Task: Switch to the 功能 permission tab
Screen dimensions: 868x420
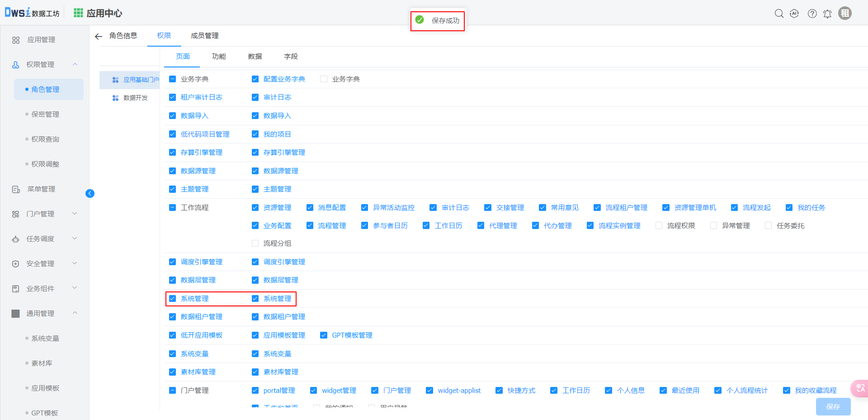Action: coord(219,57)
